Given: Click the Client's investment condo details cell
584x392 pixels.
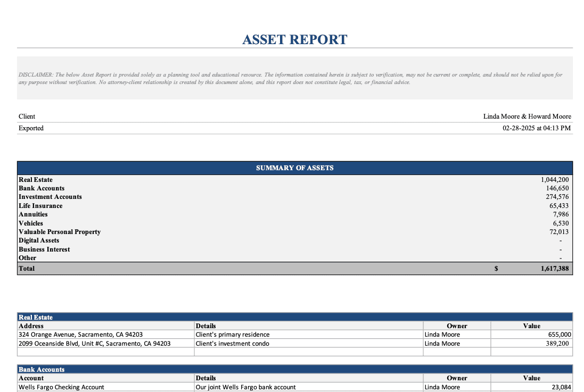Looking at the screenshot, I should [x=232, y=344].
